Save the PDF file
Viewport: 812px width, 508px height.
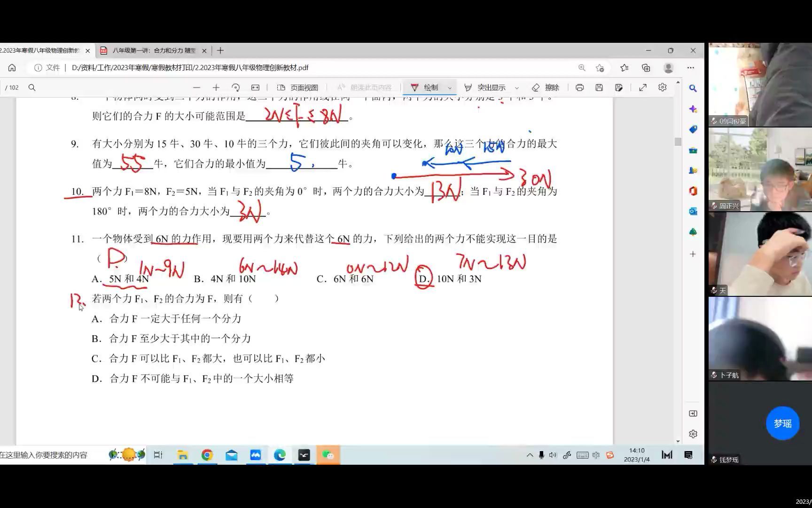(599, 87)
